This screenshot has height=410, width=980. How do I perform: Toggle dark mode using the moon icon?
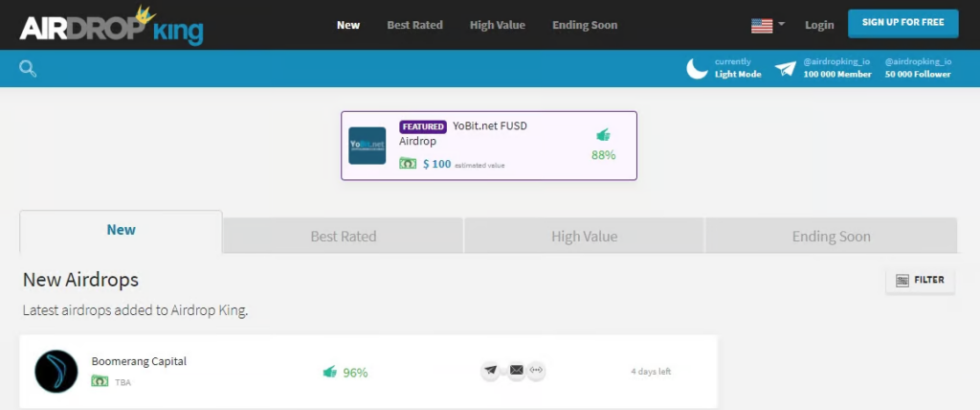pyautogui.click(x=697, y=68)
